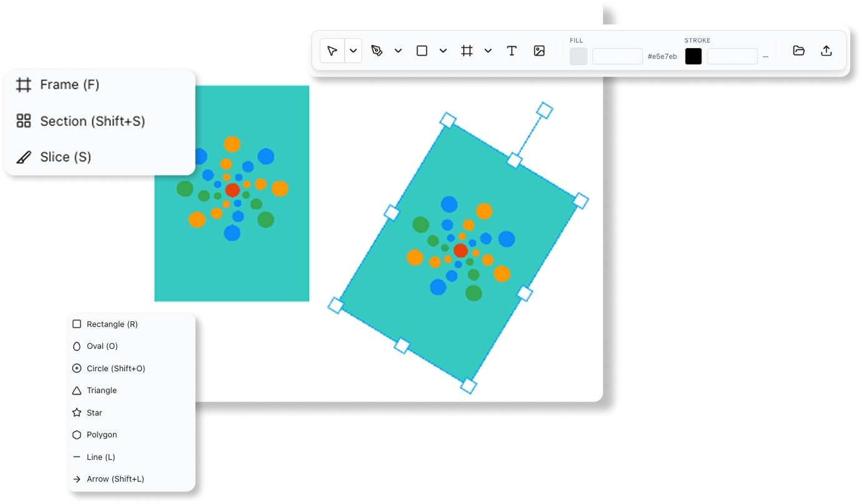This screenshot has width=862, height=504.
Task: Select the pointer/selection tool
Action: 332,51
